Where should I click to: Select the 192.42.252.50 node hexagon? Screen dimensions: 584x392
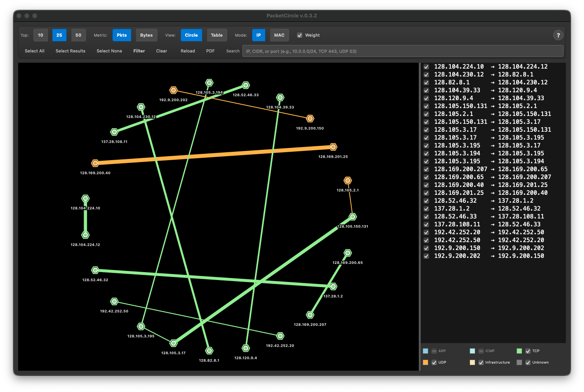[114, 302]
